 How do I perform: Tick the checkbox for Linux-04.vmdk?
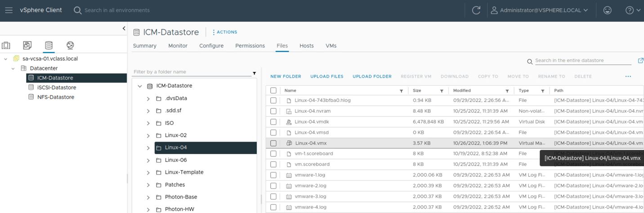[x=273, y=122]
